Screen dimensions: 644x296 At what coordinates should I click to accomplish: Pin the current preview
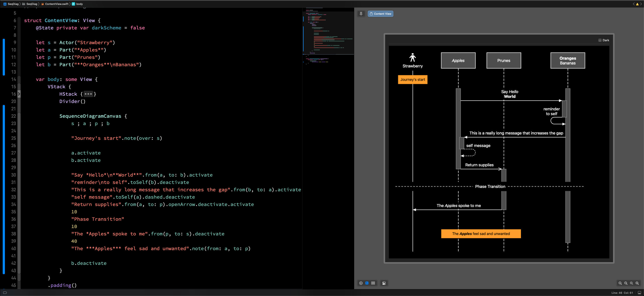361,14
